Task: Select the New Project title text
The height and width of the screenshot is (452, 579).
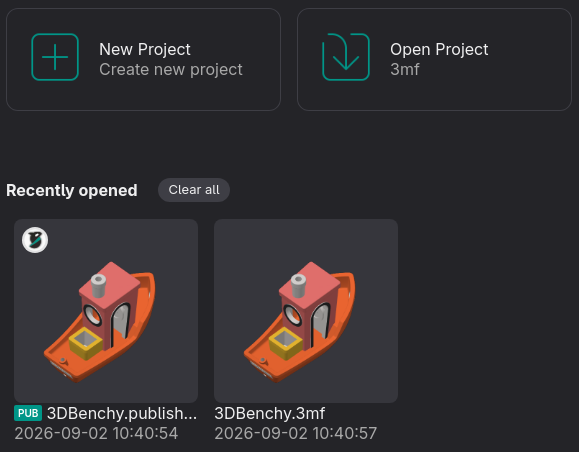Action: click(x=145, y=49)
